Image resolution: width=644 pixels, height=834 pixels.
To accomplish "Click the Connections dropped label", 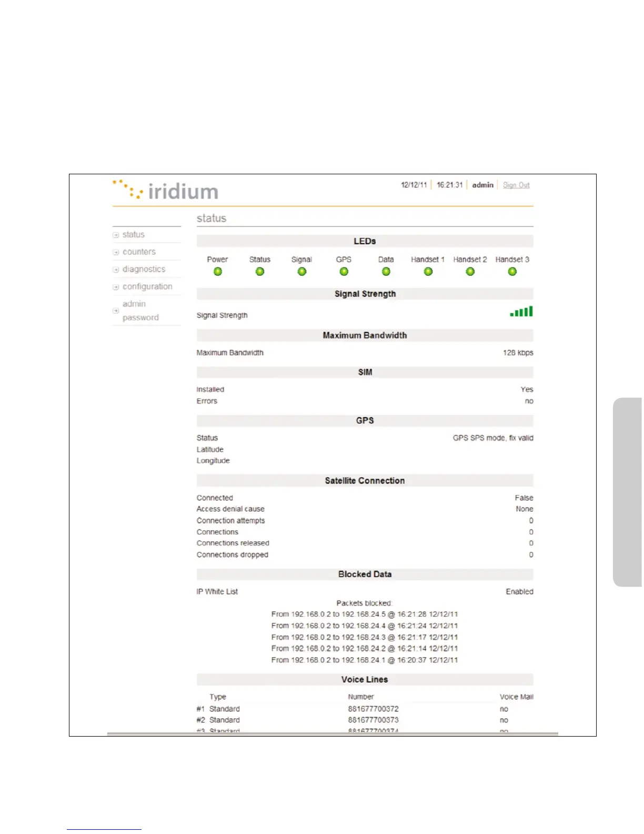I will [233, 555].
